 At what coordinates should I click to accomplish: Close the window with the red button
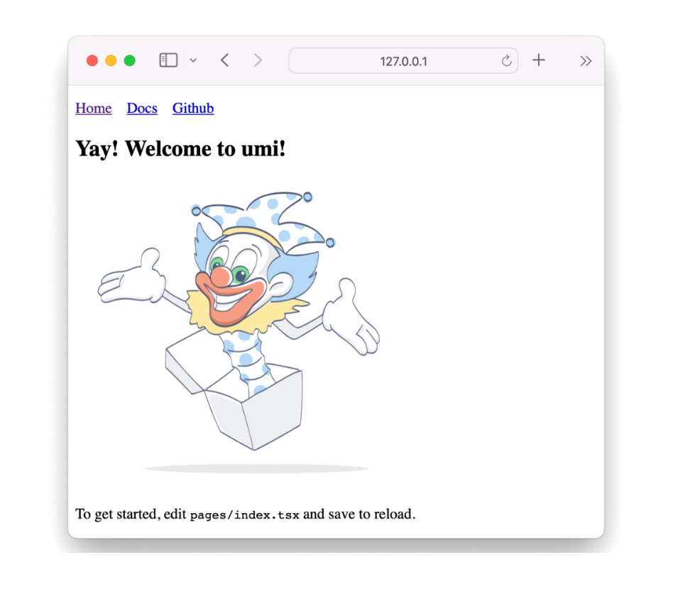coord(92,61)
